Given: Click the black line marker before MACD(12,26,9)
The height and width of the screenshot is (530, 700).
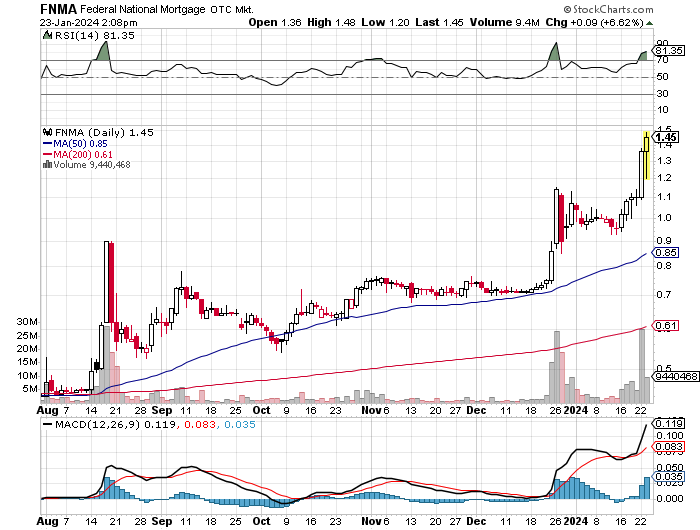Looking at the screenshot, I should click(47, 425).
